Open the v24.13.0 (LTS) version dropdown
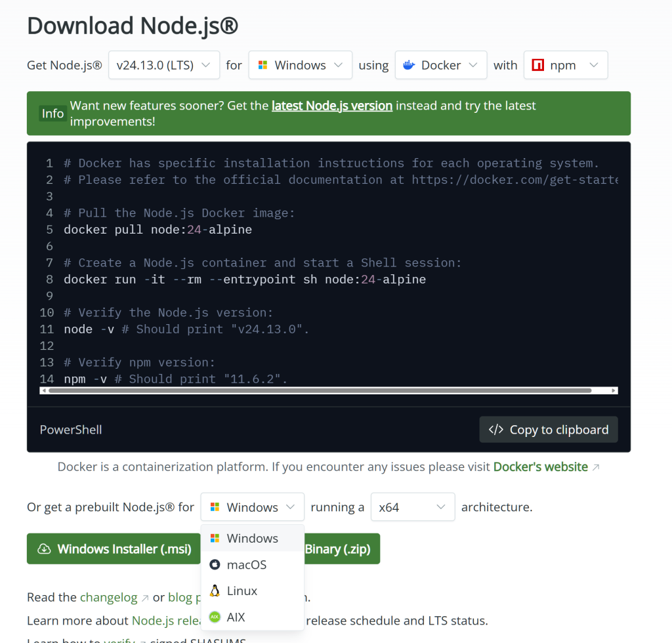Viewport: 672px width, 643px height. coord(163,66)
